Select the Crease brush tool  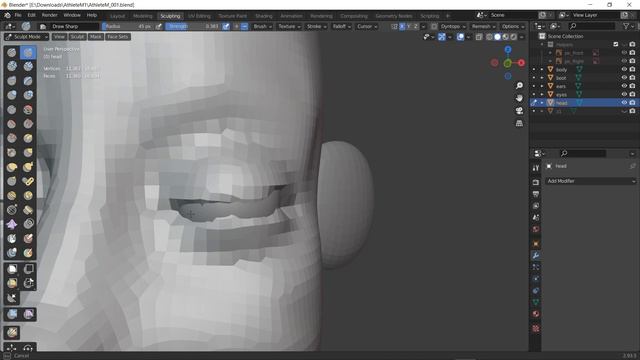click(x=12, y=109)
